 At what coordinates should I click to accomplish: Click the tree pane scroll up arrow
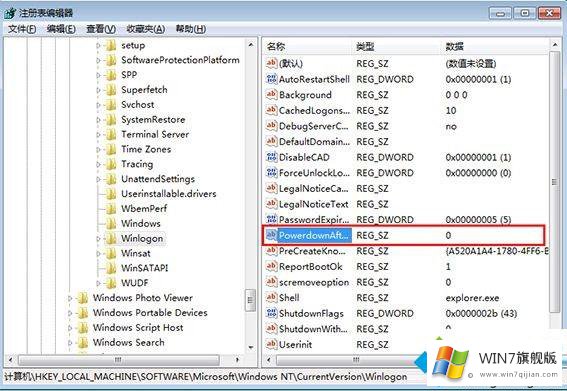pyautogui.click(x=251, y=45)
